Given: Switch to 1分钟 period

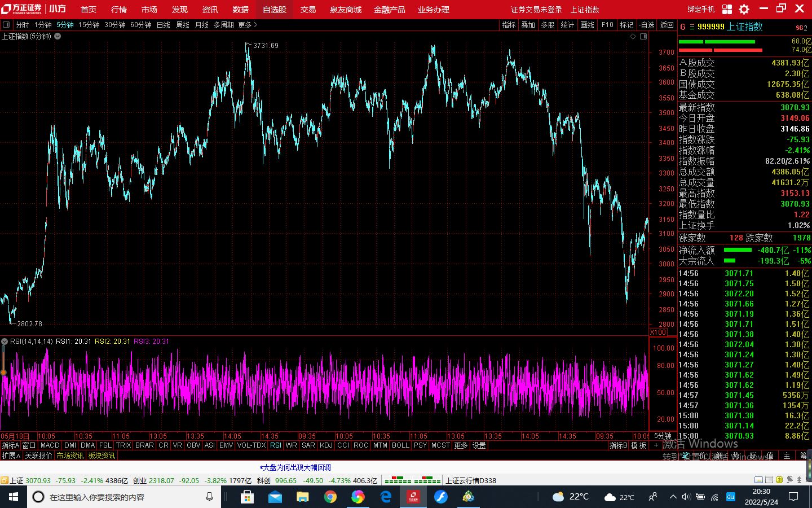Looking at the screenshot, I should 43,25.
